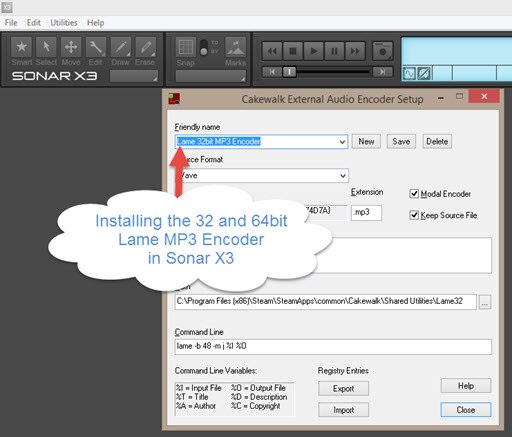Viewport: 512px width, 437px height.
Task: Click the Close button in dialog
Action: click(x=466, y=410)
